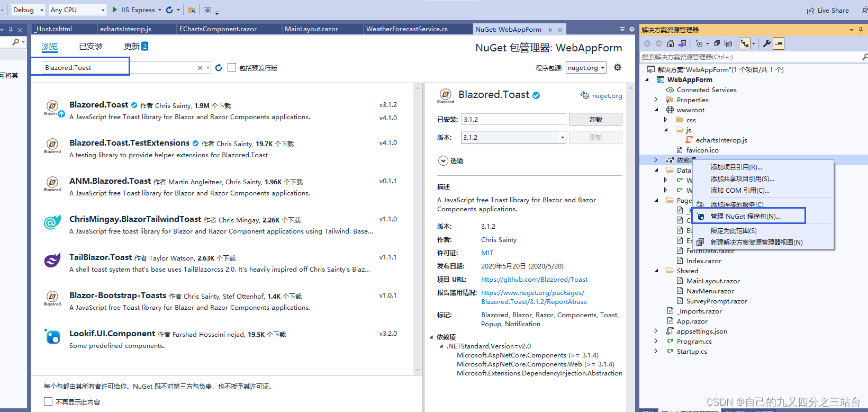Image resolution: width=868 pixels, height=412 pixels.
Task: Close the NuGet: WebAppForm tab
Action: click(560, 30)
